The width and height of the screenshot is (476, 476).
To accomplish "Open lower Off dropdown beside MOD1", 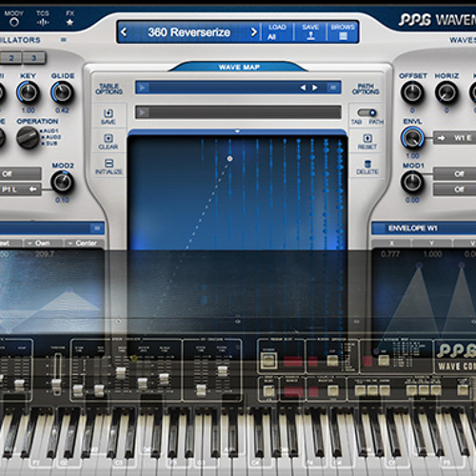I will click(x=455, y=189).
